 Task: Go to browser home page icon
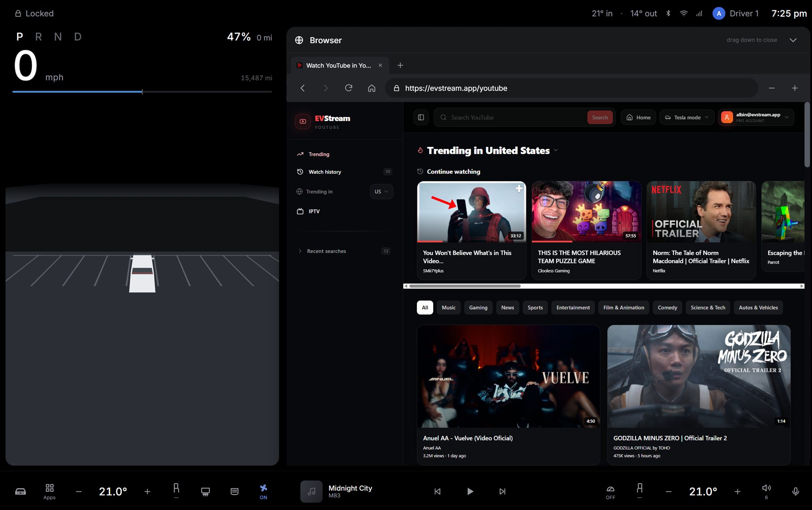click(x=371, y=88)
